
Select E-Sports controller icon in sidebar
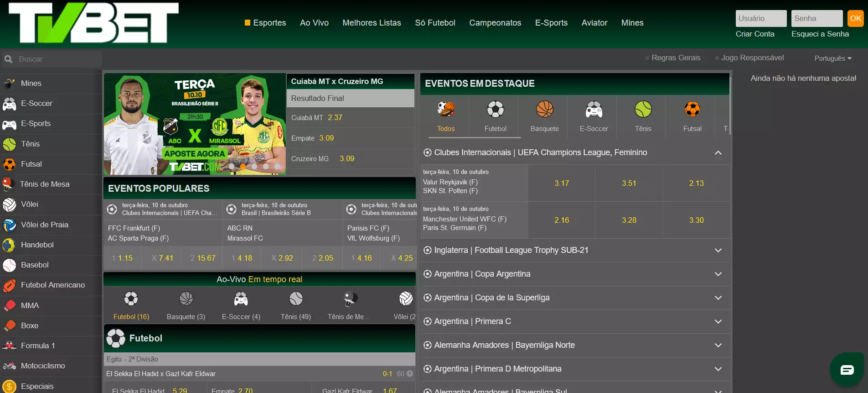click(9, 124)
